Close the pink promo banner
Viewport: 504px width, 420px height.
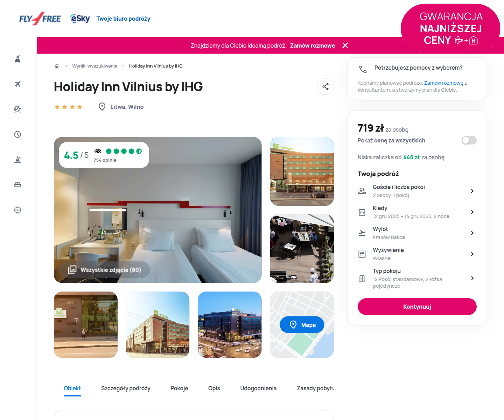click(x=345, y=45)
